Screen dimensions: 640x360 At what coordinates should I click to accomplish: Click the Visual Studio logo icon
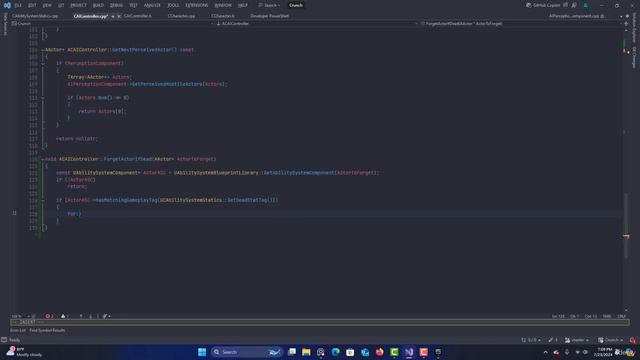(x=7, y=5)
